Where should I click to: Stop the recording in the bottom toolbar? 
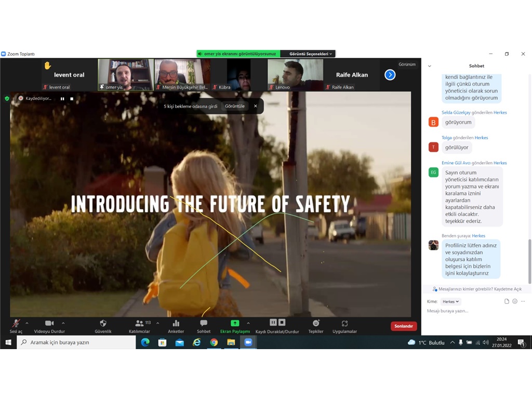282,322
